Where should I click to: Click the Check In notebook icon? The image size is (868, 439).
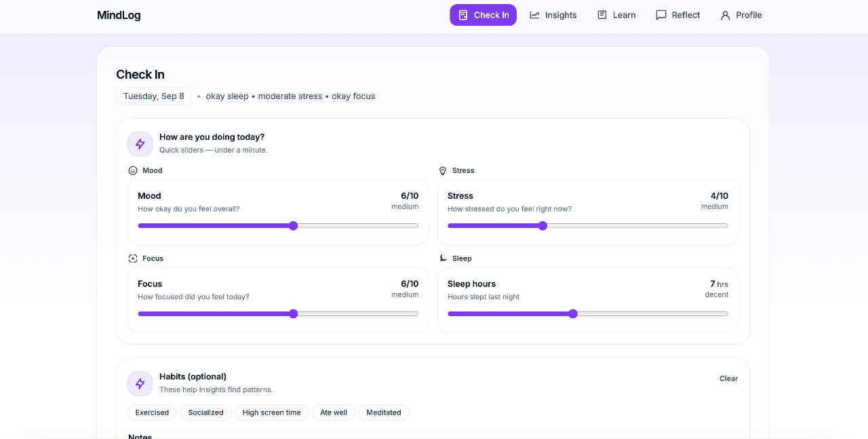[463, 15]
